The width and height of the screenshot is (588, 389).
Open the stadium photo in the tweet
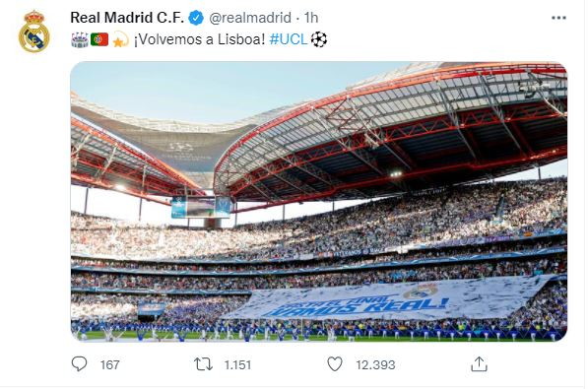pyautogui.click(x=319, y=202)
